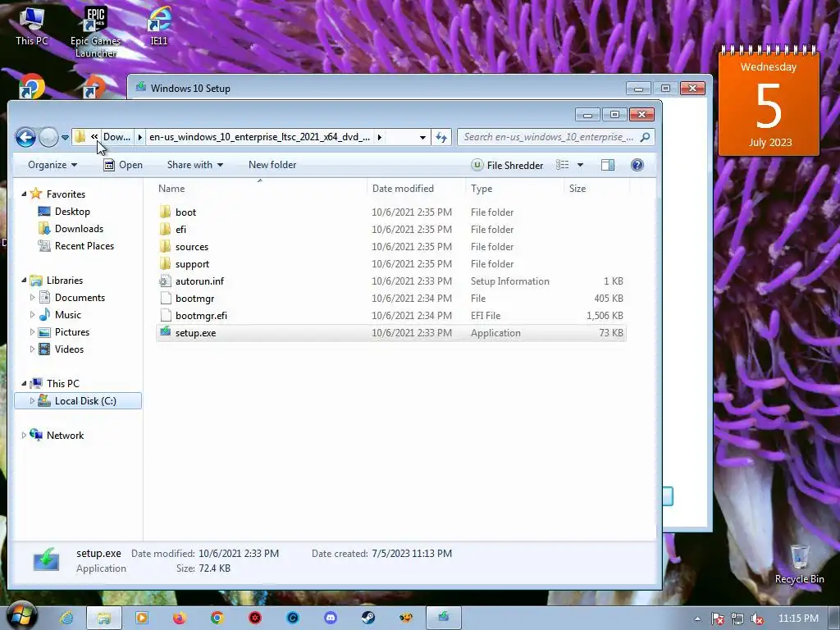Collapse the This PC tree section
The image size is (840, 630).
point(24,384)
